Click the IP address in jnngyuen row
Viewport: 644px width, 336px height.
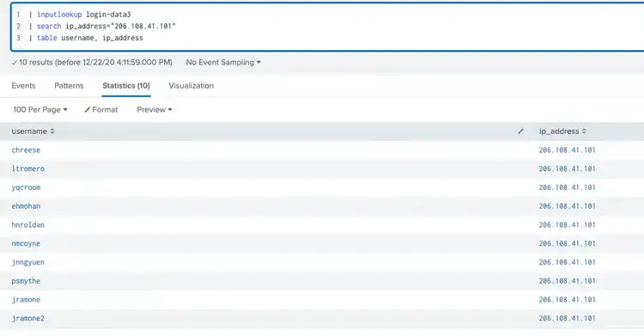tap(568, 262)
